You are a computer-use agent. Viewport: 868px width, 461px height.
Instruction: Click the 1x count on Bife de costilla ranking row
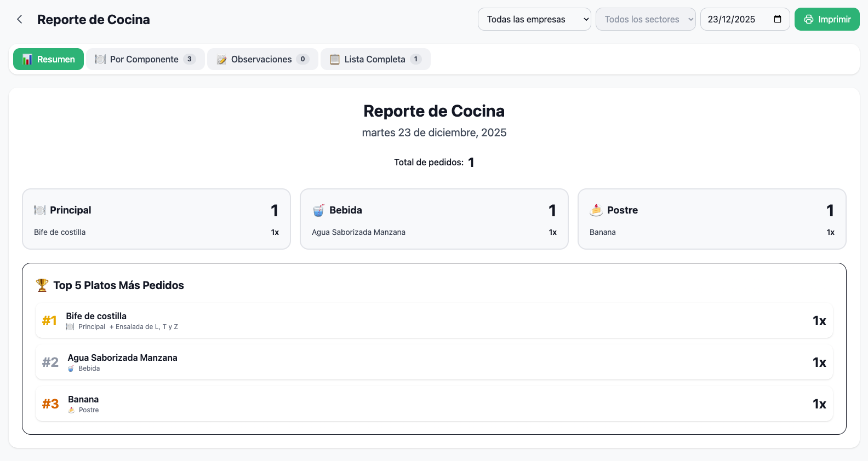tap(819, 321)
